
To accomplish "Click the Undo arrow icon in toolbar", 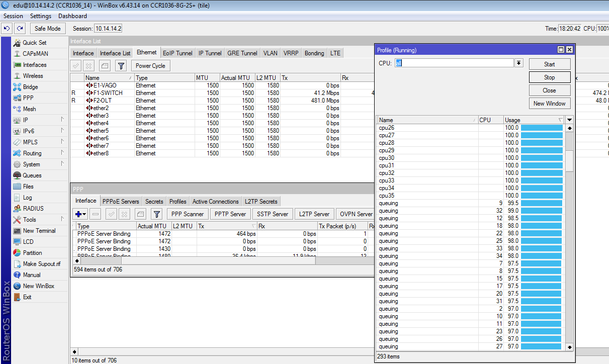I will tap(8, 29).
